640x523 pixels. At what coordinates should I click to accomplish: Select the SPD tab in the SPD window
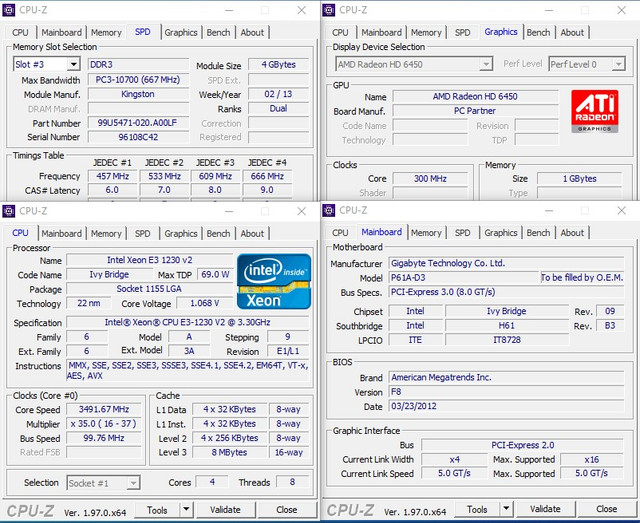[142, 31]
